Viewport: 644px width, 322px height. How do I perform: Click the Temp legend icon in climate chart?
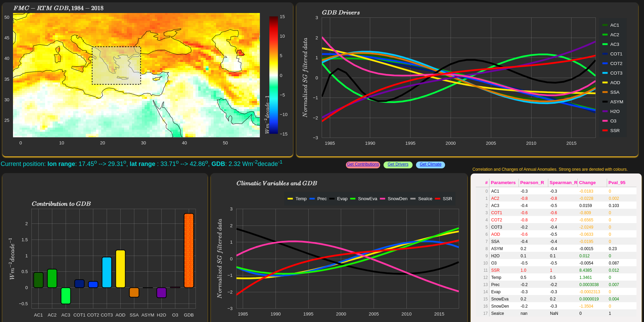(x=291, y=198)
